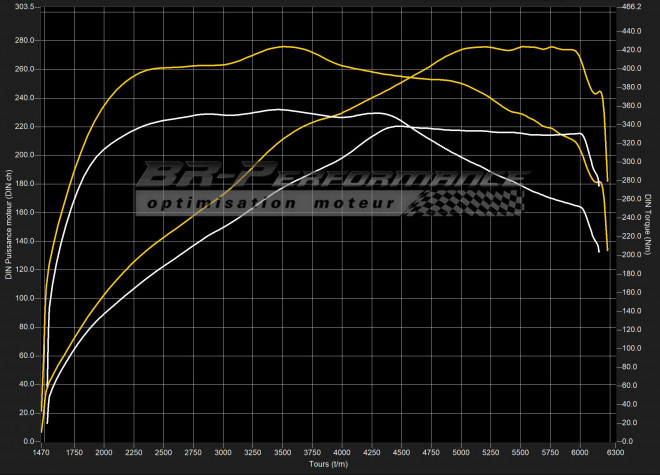Click the 3500 RPM tick label
This screenshot has width=660, height=475.
click(x=283, y=453)
